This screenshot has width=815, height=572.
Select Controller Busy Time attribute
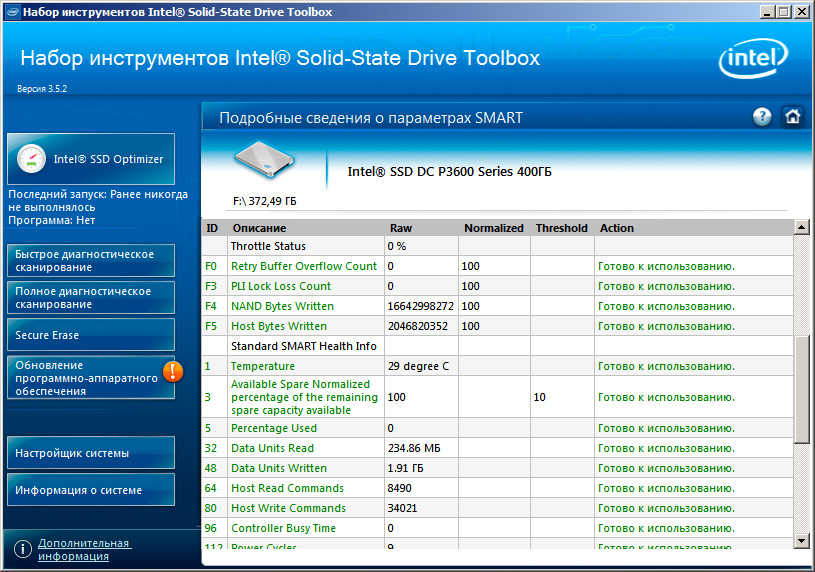283,528
